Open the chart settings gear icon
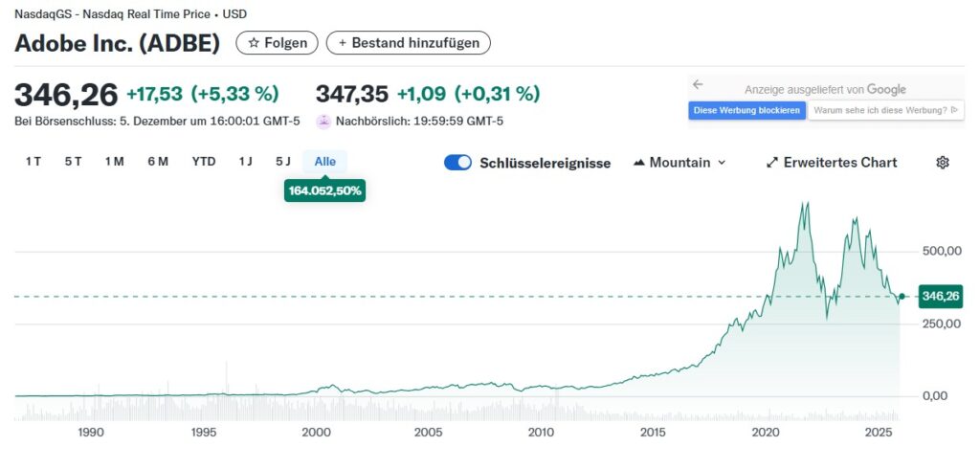 point(943,163)
